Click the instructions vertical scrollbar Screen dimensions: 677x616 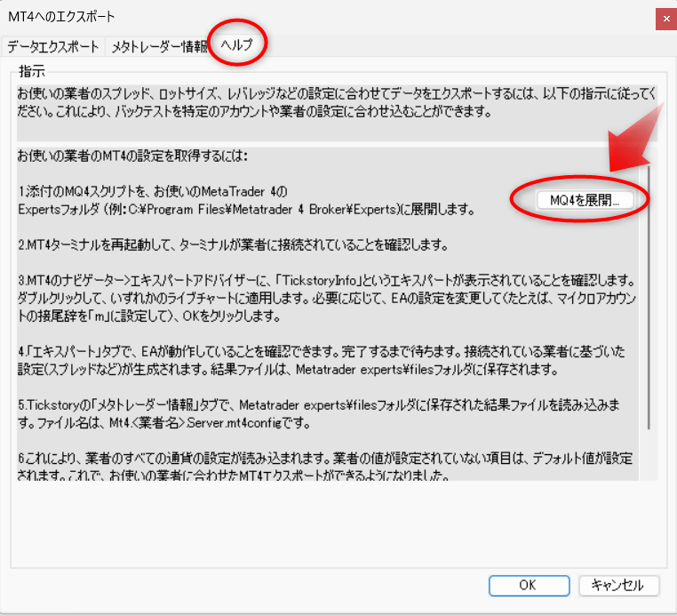tap(649, 298)
